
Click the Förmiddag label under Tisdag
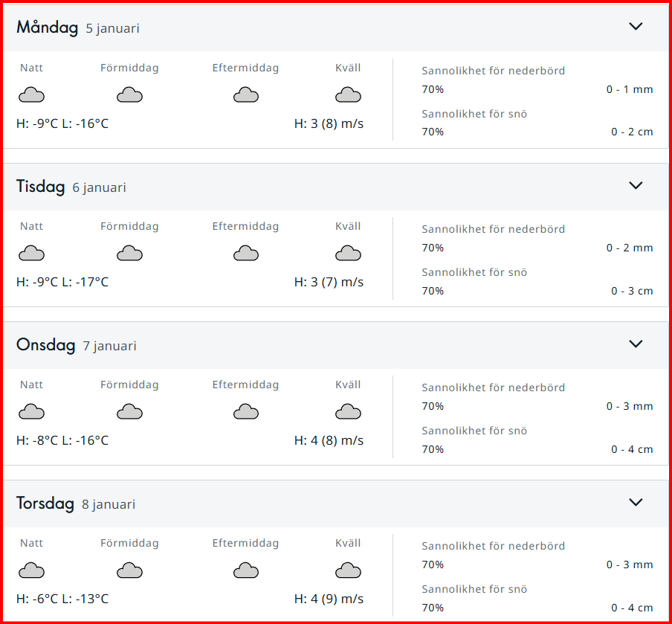point(129,226)
